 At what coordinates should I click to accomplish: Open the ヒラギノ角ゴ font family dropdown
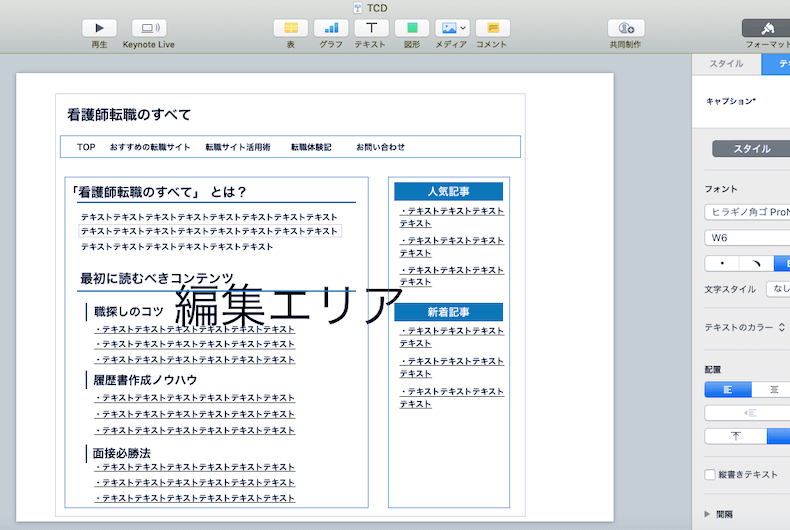pos(747,212)
